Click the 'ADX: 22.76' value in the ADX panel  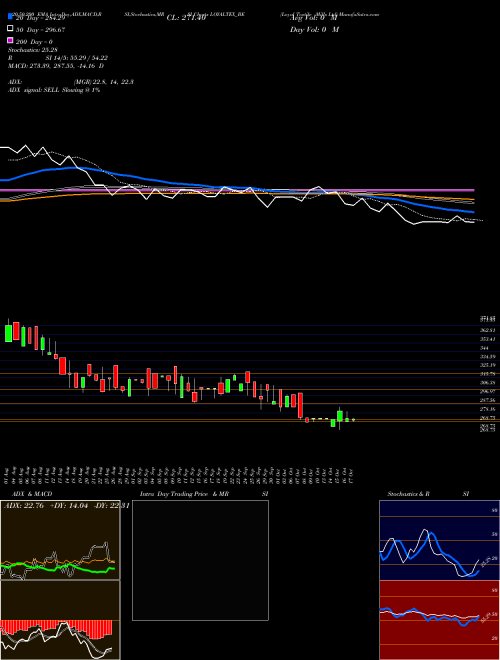(x=25, y=506)
